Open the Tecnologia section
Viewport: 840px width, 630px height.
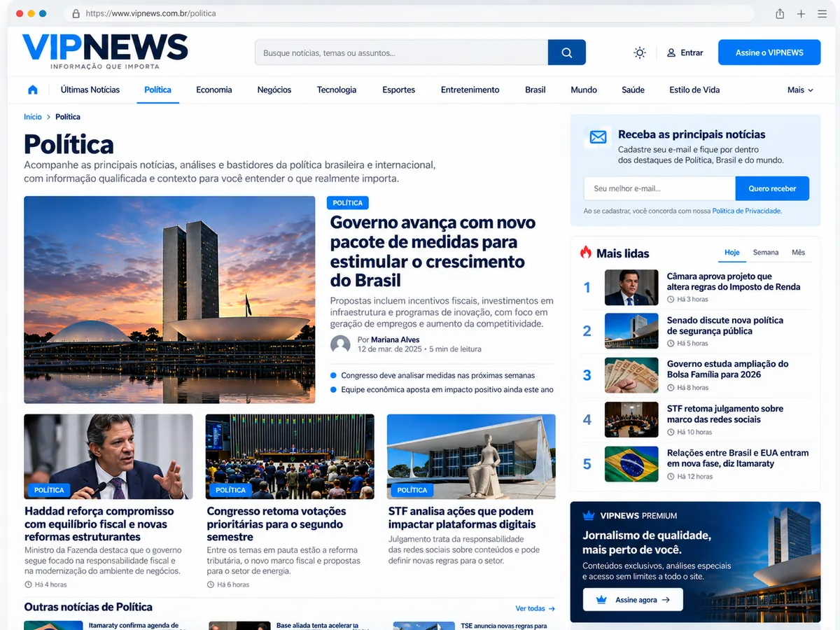pos(337,90)
